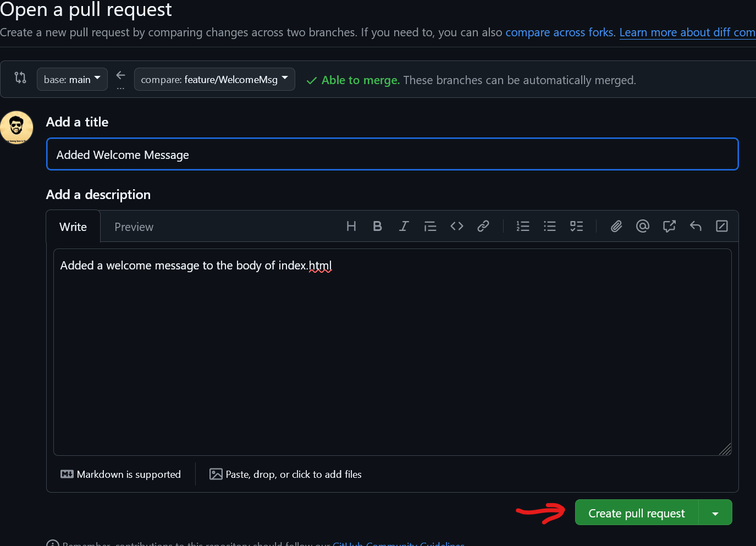Click the 'Able to merge.' status text

(361, 80)
